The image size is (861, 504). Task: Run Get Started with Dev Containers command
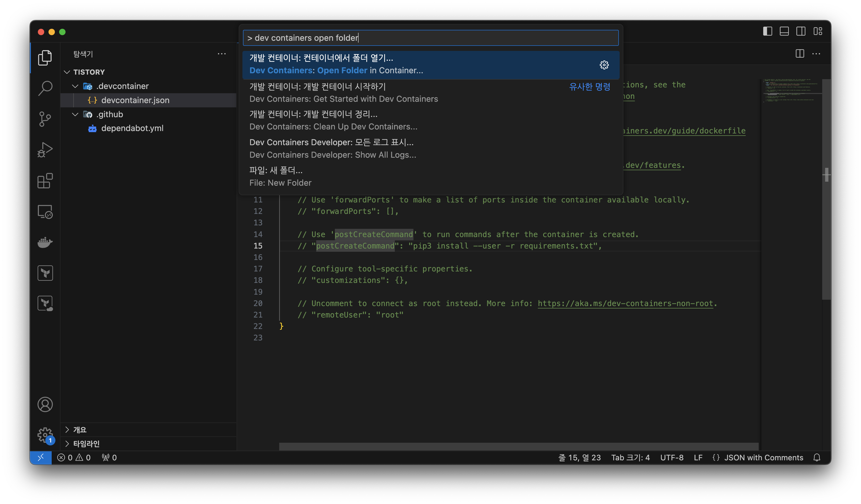tap(430, 93)
